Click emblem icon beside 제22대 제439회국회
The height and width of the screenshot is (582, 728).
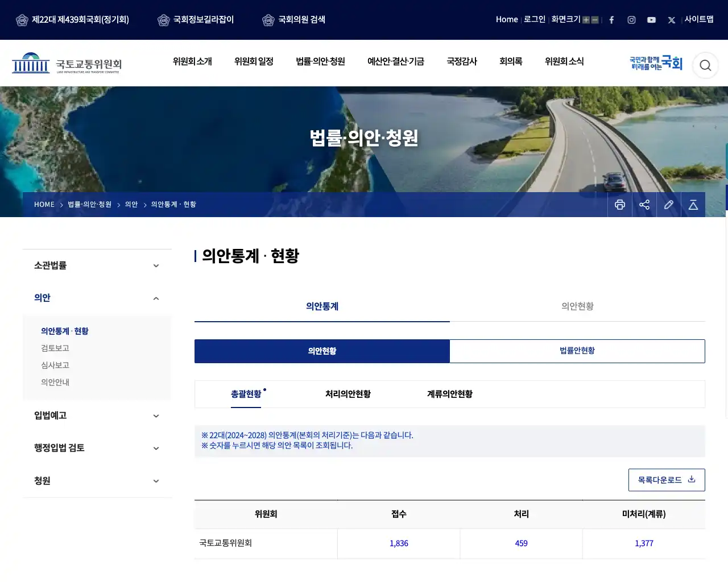click(22, 20)
